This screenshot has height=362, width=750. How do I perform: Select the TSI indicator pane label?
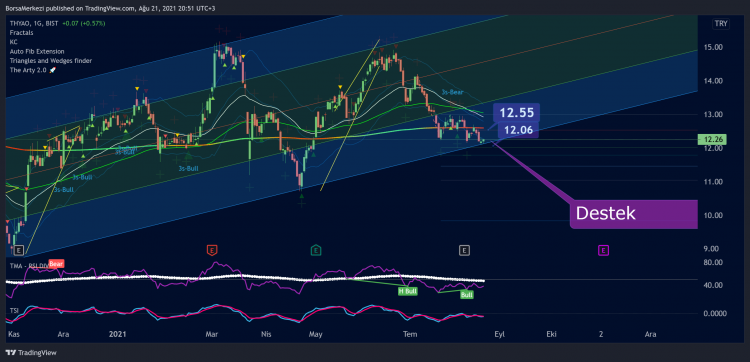[14, 310]
